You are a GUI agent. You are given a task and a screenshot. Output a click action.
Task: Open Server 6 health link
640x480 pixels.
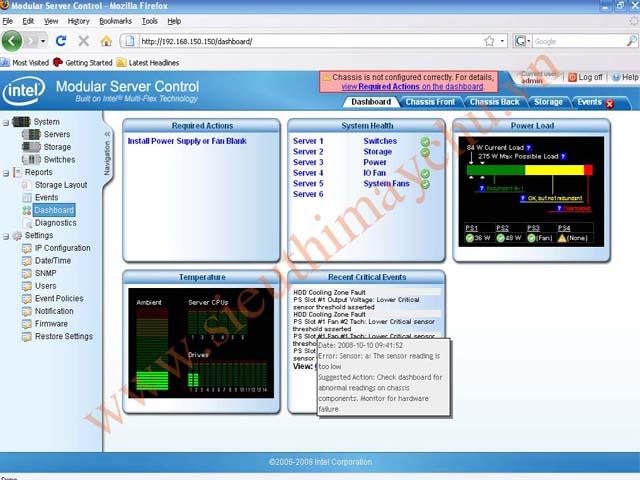pos(308,194)
